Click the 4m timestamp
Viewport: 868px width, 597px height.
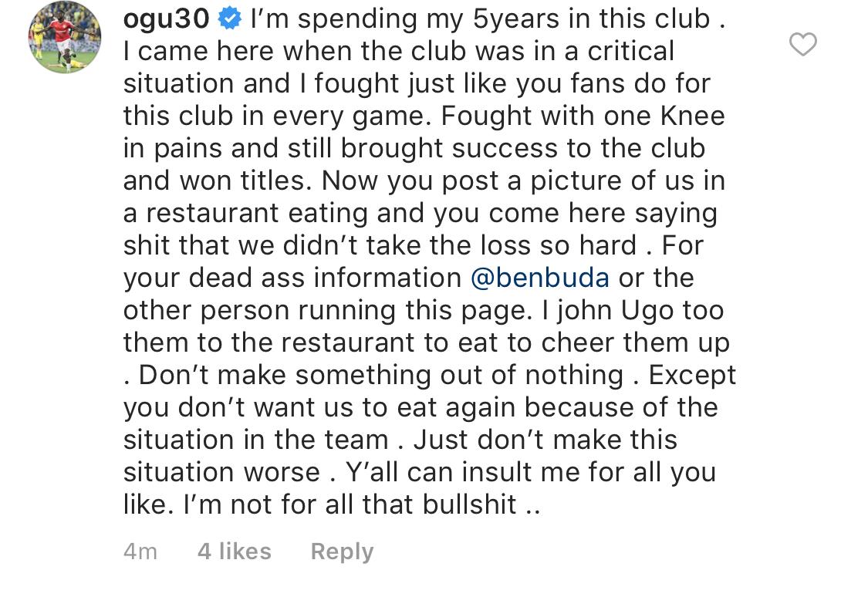click(140, 551)
